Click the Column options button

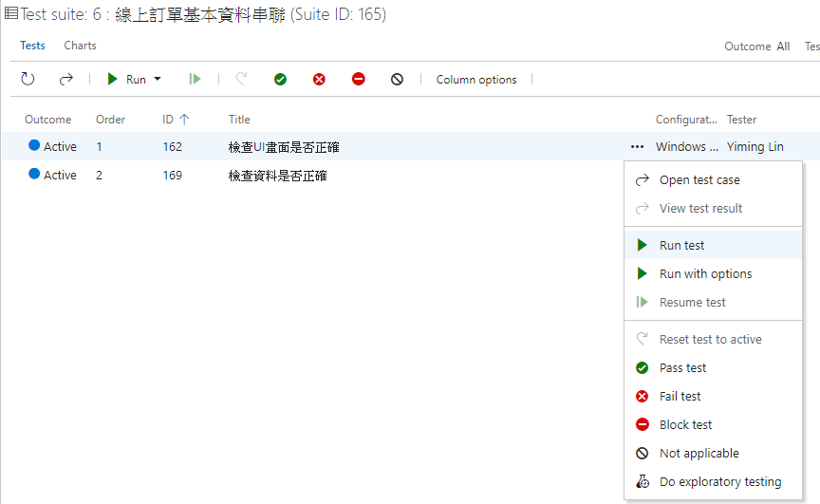click(x=476, y=80)
